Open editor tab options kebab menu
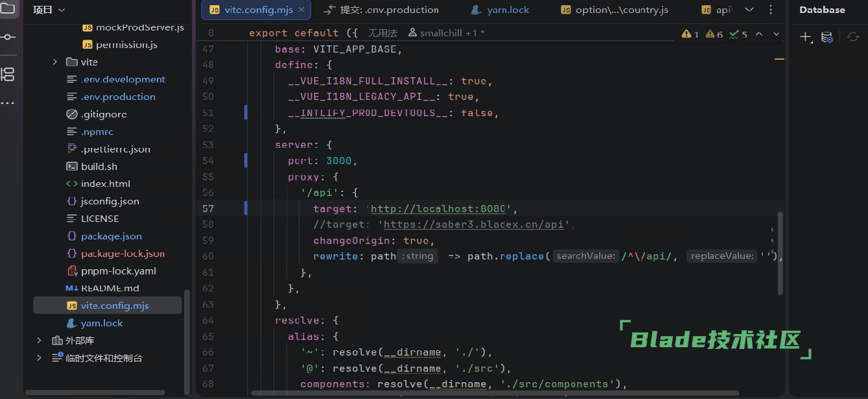Screen dimensions: 868x399 pos(770,10)
